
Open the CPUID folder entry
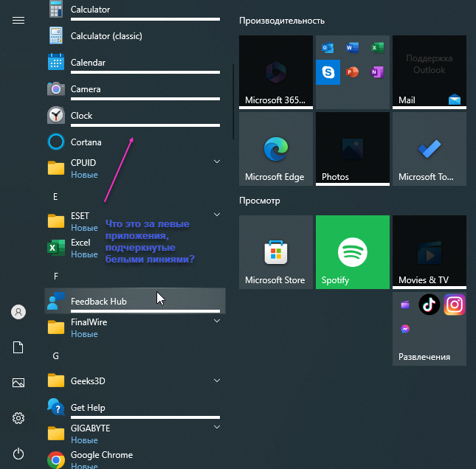135,168
